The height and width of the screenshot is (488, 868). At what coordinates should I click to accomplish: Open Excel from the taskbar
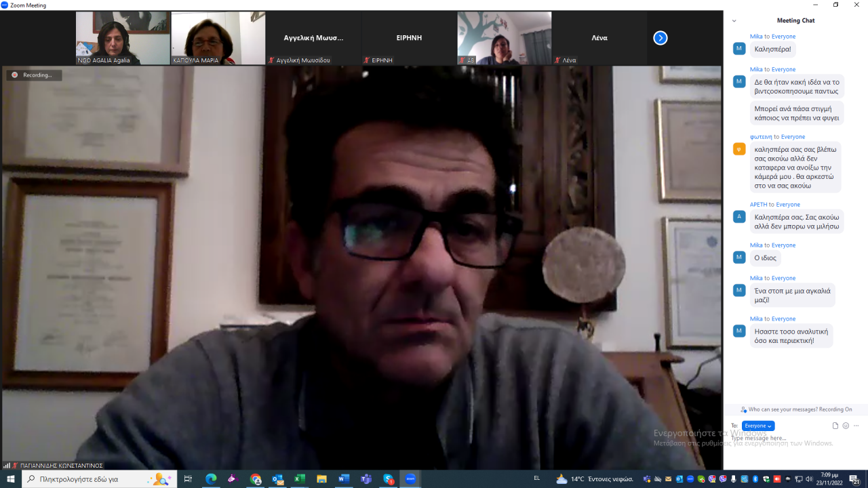click(299, 479)
